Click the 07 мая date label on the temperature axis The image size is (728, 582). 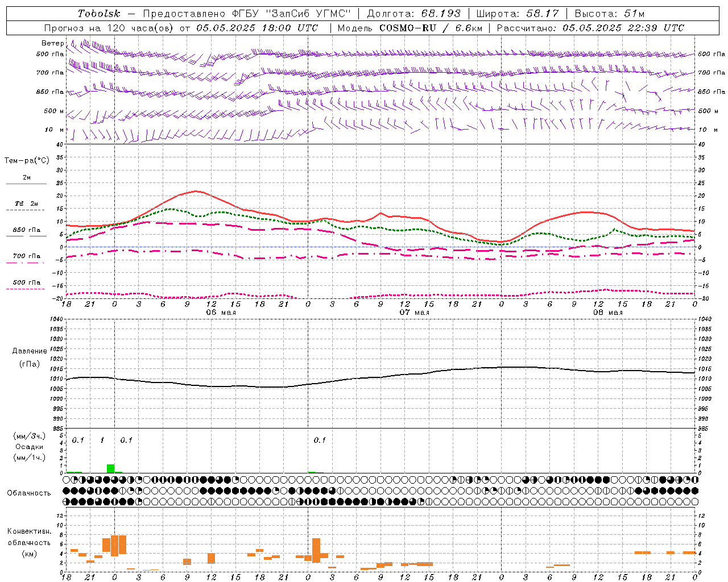415,313
